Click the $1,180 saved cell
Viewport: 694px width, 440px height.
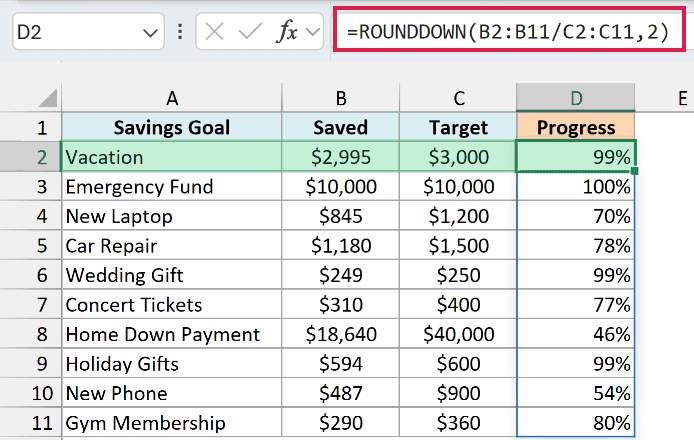click(x=340, y=245)
